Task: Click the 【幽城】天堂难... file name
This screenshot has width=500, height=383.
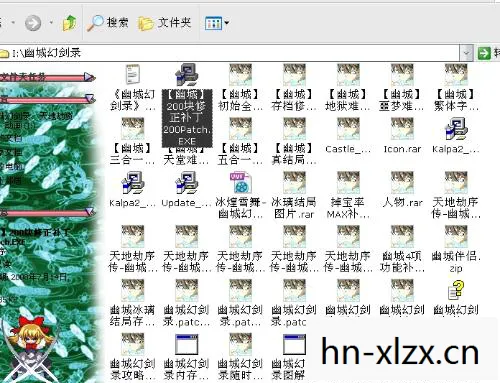Action: (x=186, y=157)
